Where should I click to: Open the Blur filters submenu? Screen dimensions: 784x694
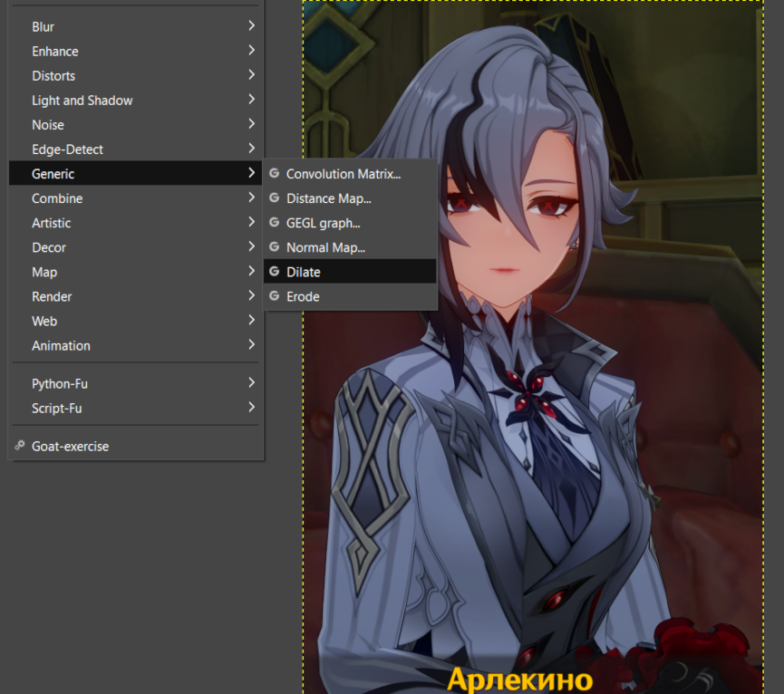pos(135,26)
